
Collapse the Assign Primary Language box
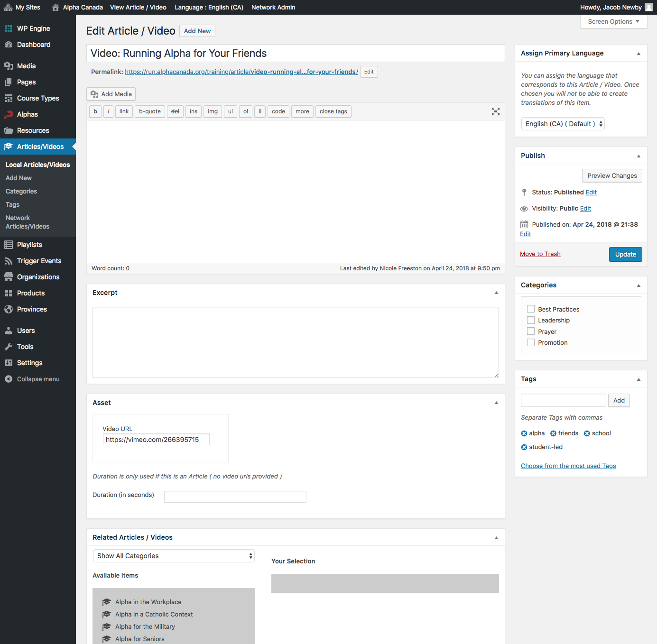pos(638,54)
